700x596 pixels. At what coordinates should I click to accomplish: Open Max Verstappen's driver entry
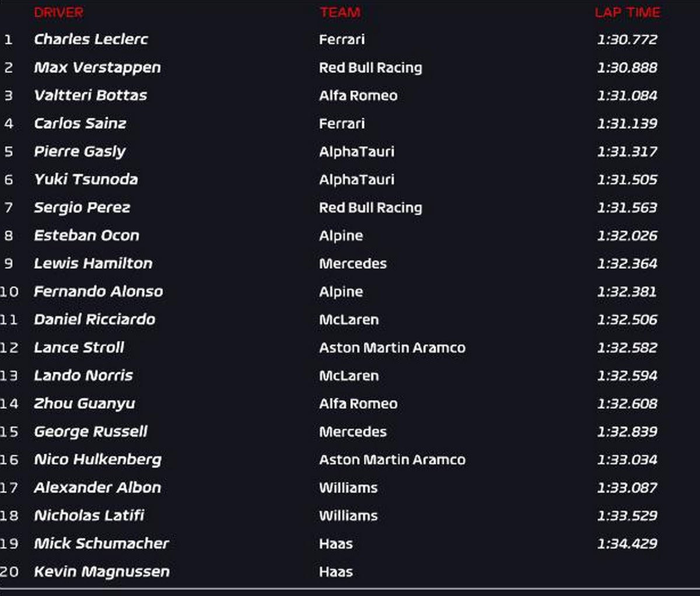pyautogui.click(x=97, y=68)
